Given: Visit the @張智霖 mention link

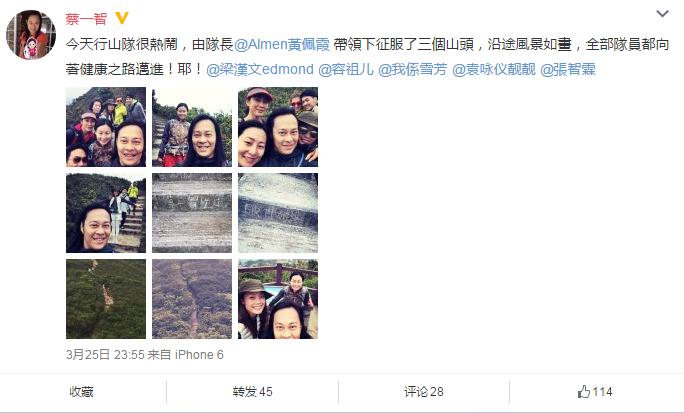Looking at the screenshot, I should pos(568,69).
